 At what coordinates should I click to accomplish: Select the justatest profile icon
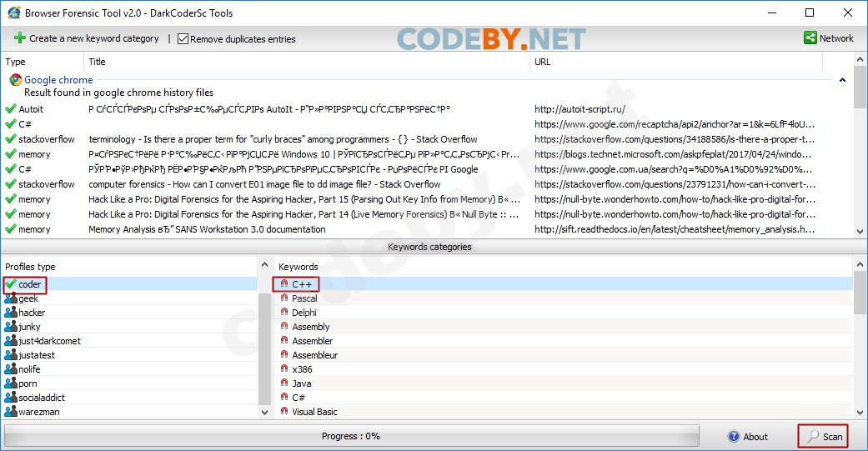click(11, 354)
